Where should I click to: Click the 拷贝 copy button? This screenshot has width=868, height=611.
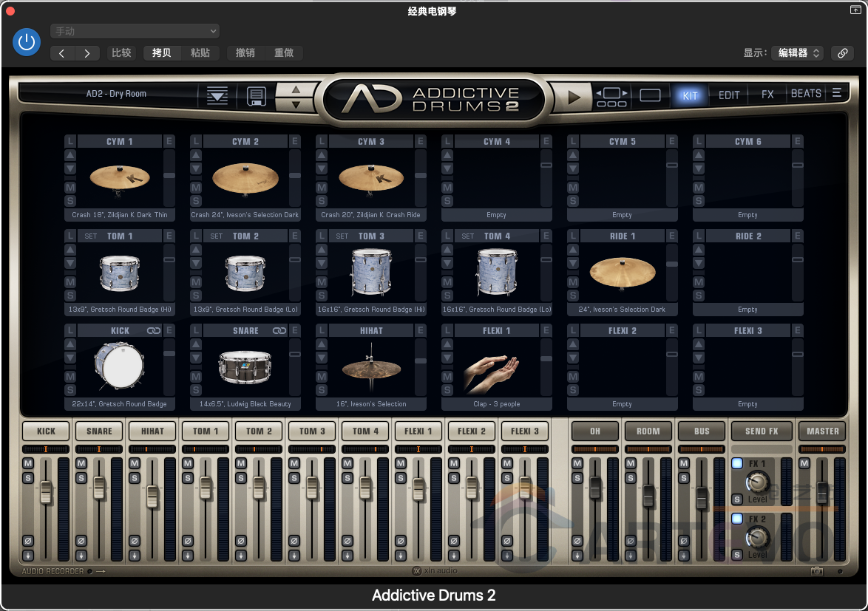coord(161,52)
